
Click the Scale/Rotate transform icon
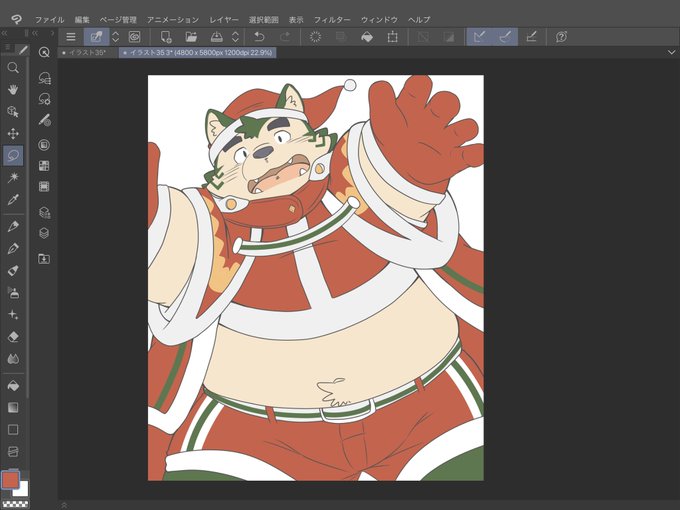(x=392, y=37)
